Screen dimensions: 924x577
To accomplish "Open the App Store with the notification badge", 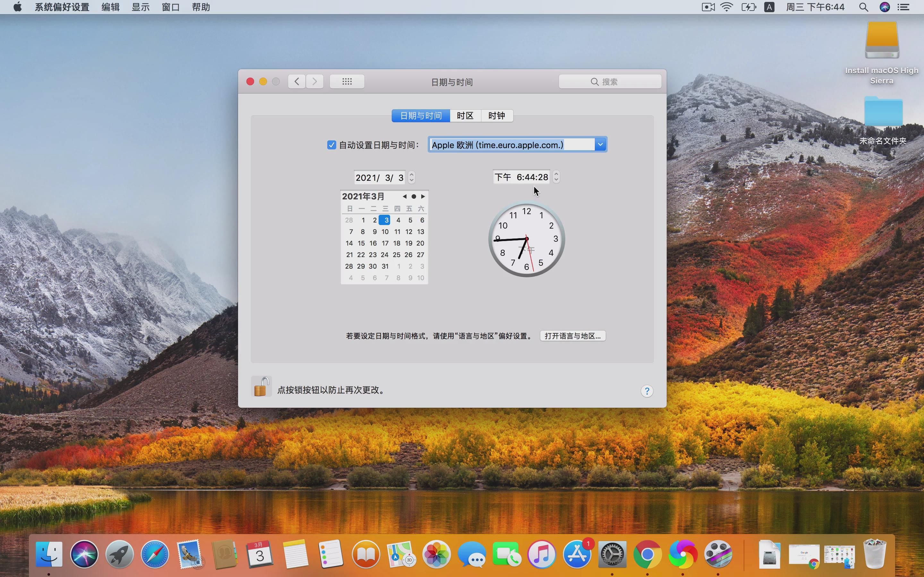I will (577, 554).
